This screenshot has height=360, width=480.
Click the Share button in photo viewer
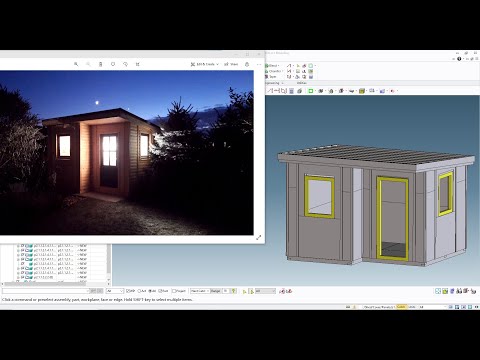tap(231, 64)
